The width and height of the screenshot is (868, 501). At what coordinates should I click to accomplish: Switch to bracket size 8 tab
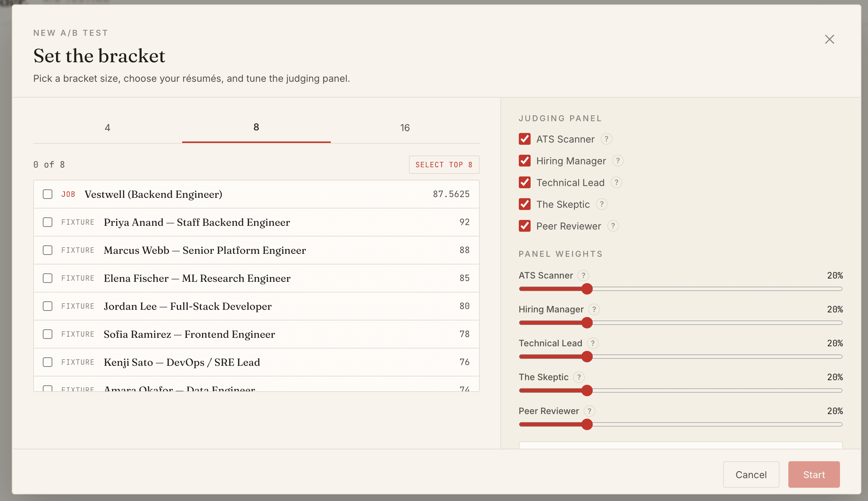tap(256, 128)
